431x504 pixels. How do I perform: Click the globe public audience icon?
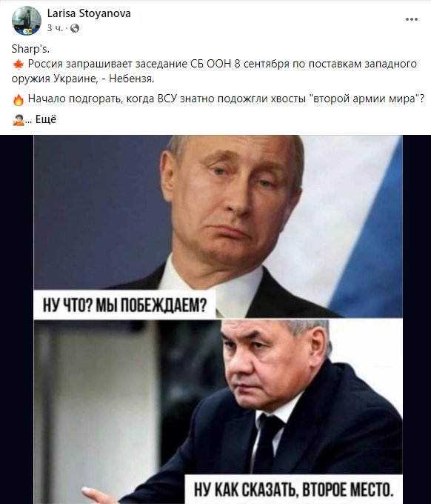click(x=75, y=28)
